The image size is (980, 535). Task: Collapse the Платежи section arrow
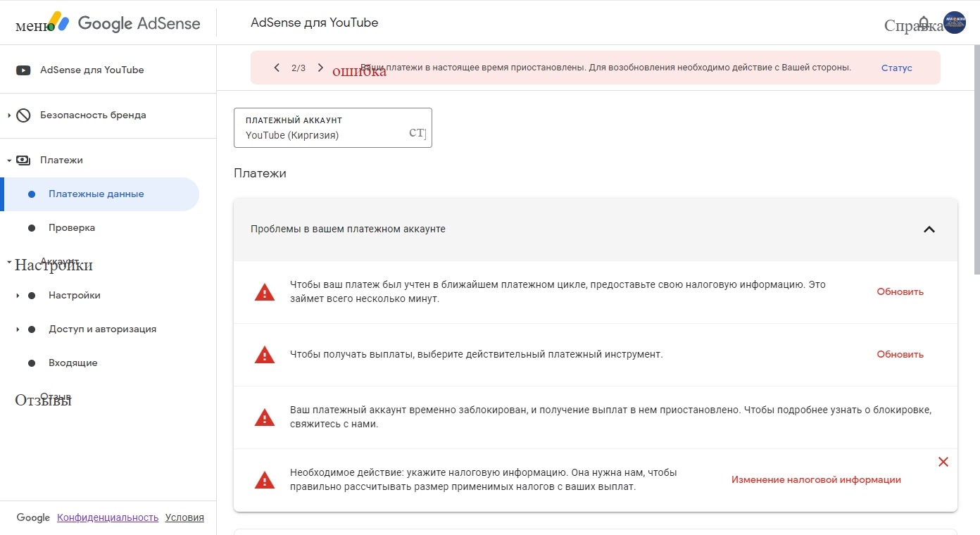(x=9, y=160)
